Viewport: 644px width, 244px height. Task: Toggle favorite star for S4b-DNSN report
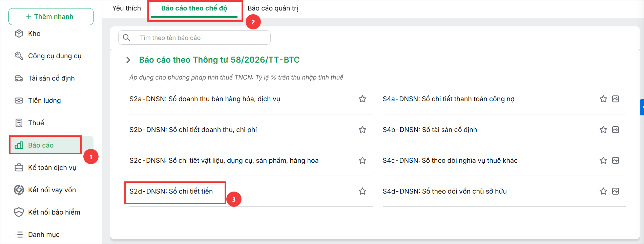(x=603, y=130)
